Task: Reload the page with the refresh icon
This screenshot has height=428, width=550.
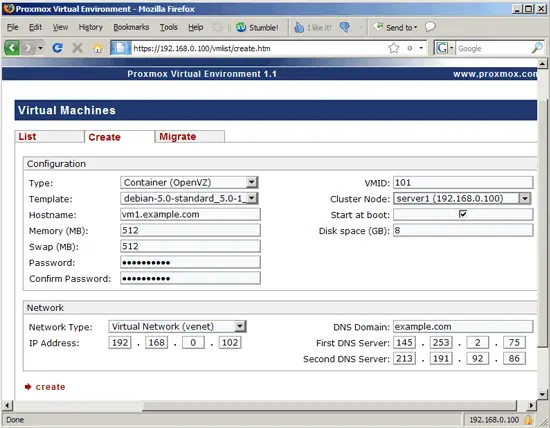Action: pyautogui.click(x=57, y=48)
